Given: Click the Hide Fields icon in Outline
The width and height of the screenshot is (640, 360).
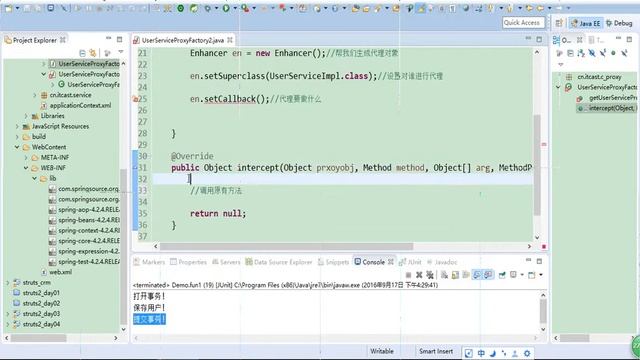Looking at the screenshot, I should 592,53.
